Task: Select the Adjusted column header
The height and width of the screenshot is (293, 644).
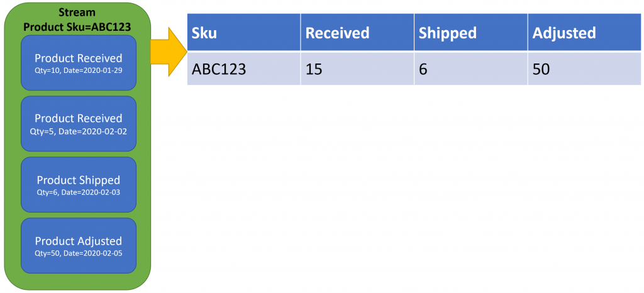Action: pos(584,33)
